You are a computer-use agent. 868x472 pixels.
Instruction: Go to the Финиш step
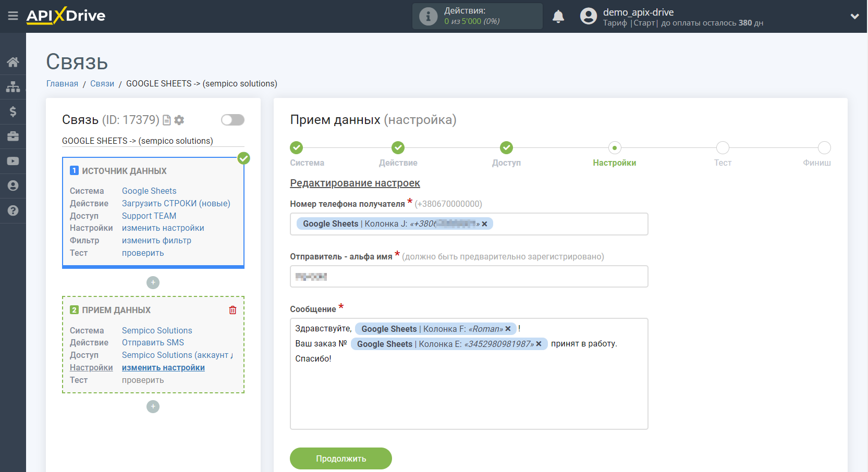pyautogui.click(x=824, y=148)
